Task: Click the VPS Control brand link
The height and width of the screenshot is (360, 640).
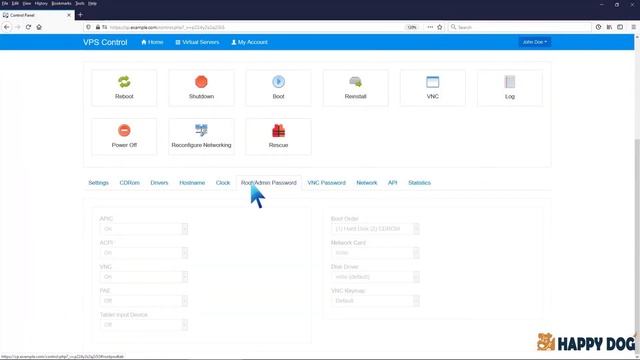Action: [105, 42]
